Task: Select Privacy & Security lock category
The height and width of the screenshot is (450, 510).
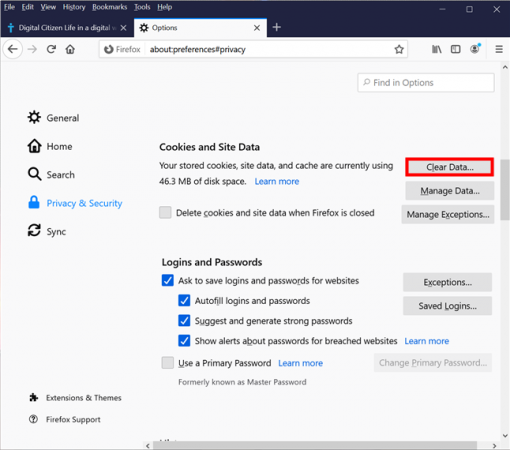Action: (x=75, y=203)
